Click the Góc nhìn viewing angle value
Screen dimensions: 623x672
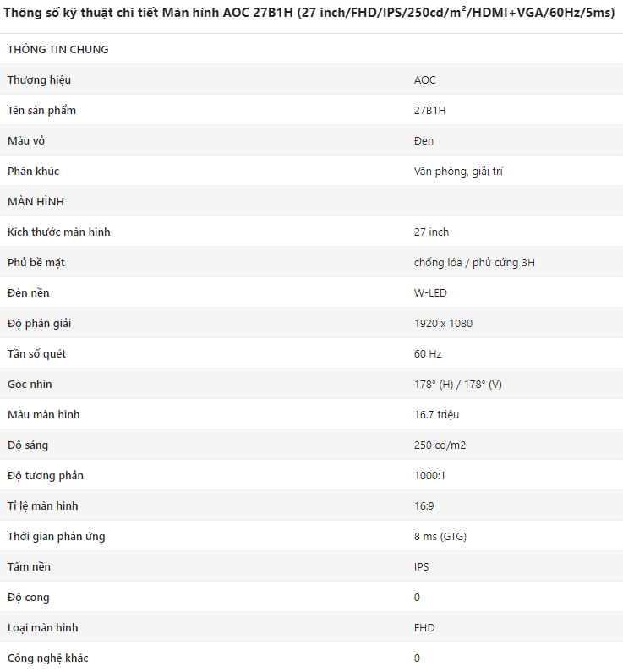click(457, 384)
